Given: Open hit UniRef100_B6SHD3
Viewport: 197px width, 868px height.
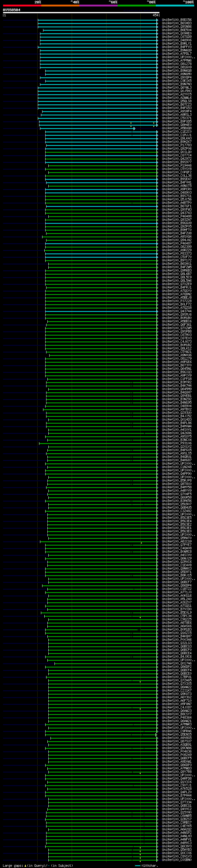Looking at the screenshot, I should click(x=177, y=23).
